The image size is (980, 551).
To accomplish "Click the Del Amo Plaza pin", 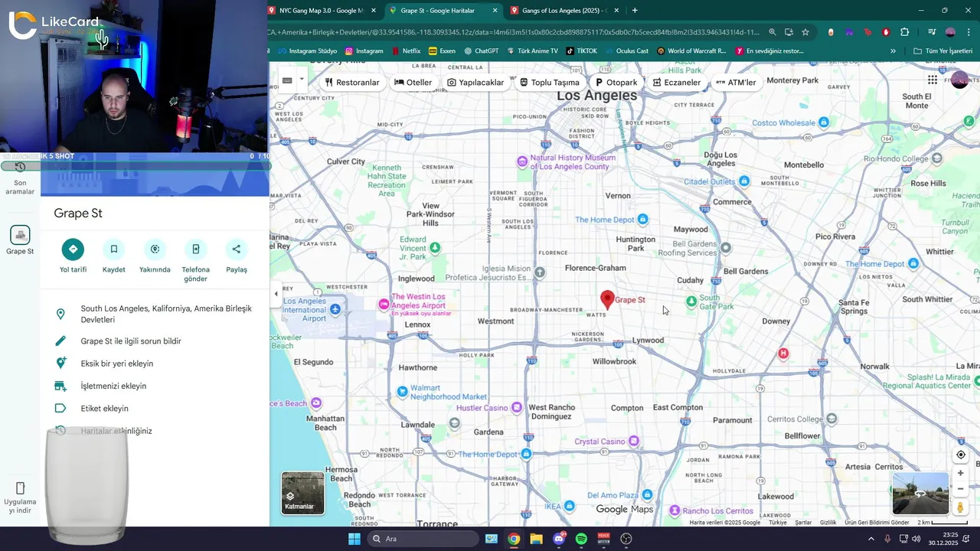I will 647,495.
